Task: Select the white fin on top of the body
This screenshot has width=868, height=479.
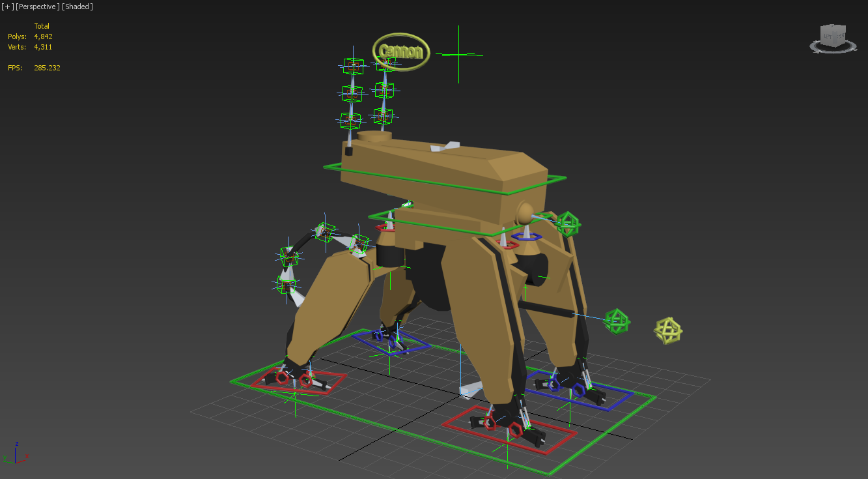Action: 445,147
